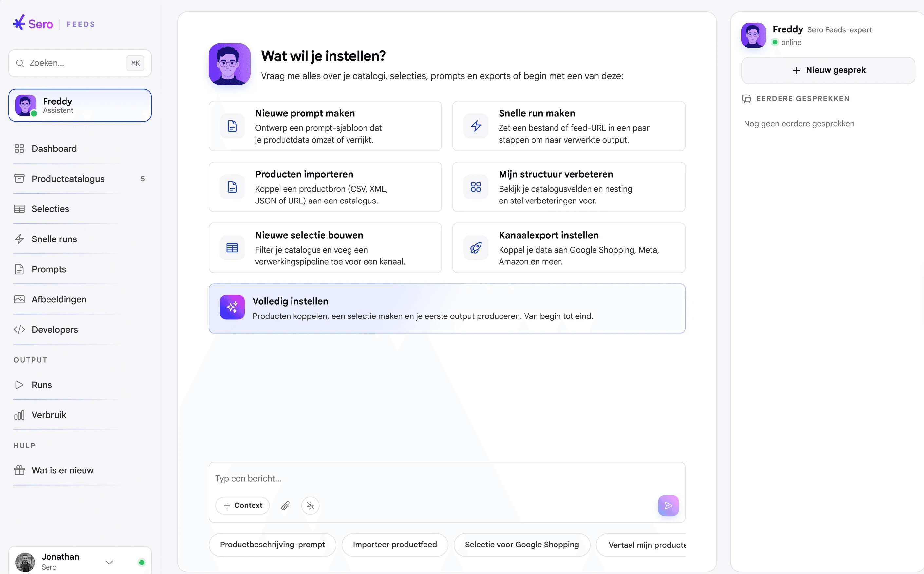Image resolution: width=924 pixels, height=574 pixels.
Task: Click the send message arrow button
Action: (x=668, y=505)
